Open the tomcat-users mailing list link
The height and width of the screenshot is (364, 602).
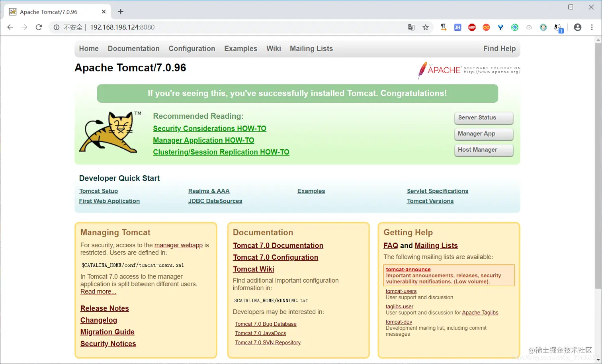pos(401,291)
